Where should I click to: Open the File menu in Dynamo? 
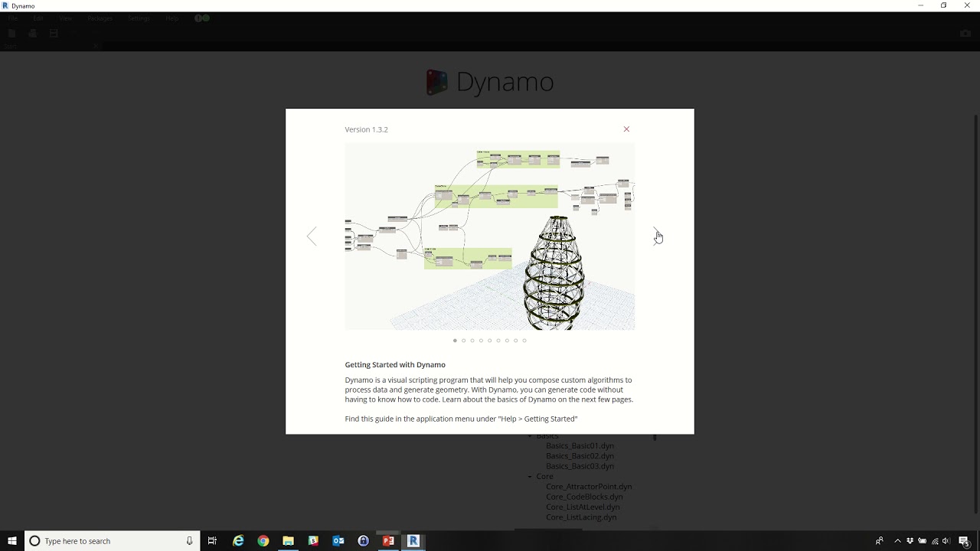13,18
